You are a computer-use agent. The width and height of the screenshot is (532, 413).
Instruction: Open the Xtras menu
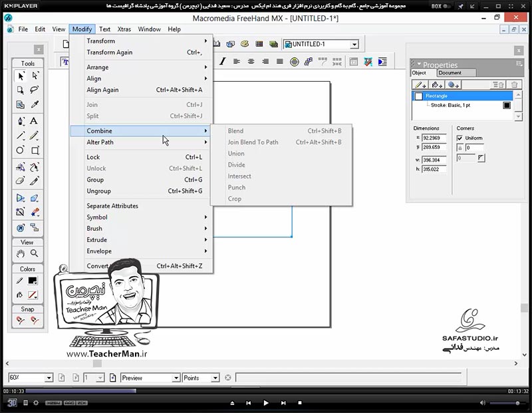tap(124, 29)
